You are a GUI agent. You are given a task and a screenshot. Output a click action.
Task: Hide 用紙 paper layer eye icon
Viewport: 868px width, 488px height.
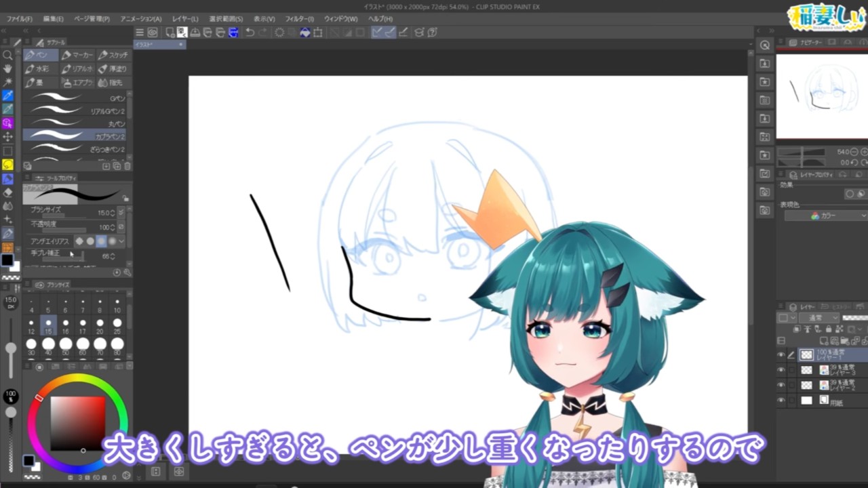781,400
